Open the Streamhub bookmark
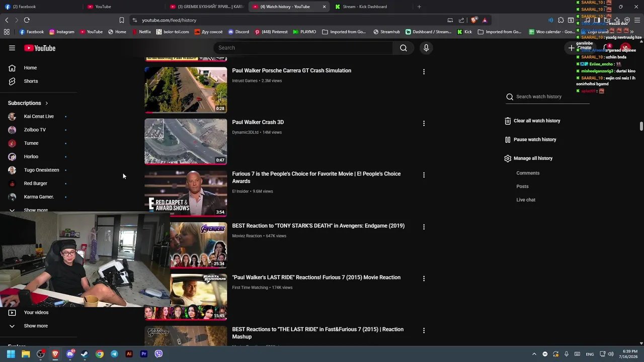Viewport: 644px width, 362px height. coord(386,32)
